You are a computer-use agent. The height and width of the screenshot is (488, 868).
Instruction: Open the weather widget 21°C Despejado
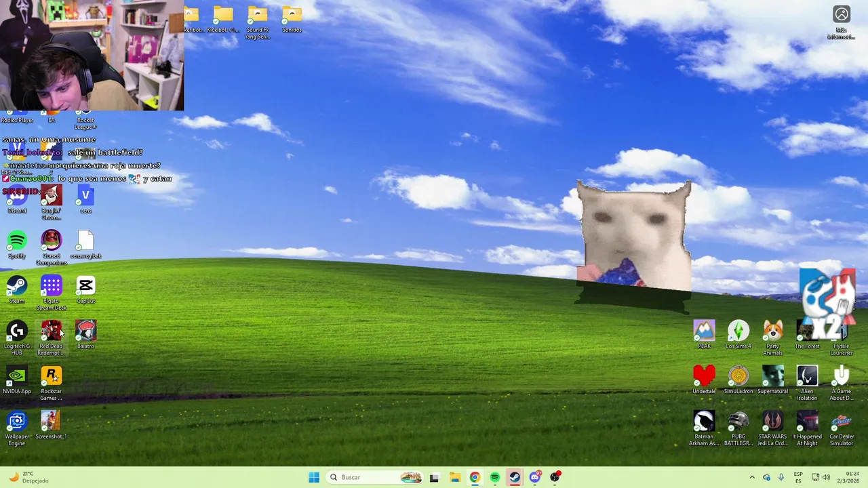coord(28,477)
